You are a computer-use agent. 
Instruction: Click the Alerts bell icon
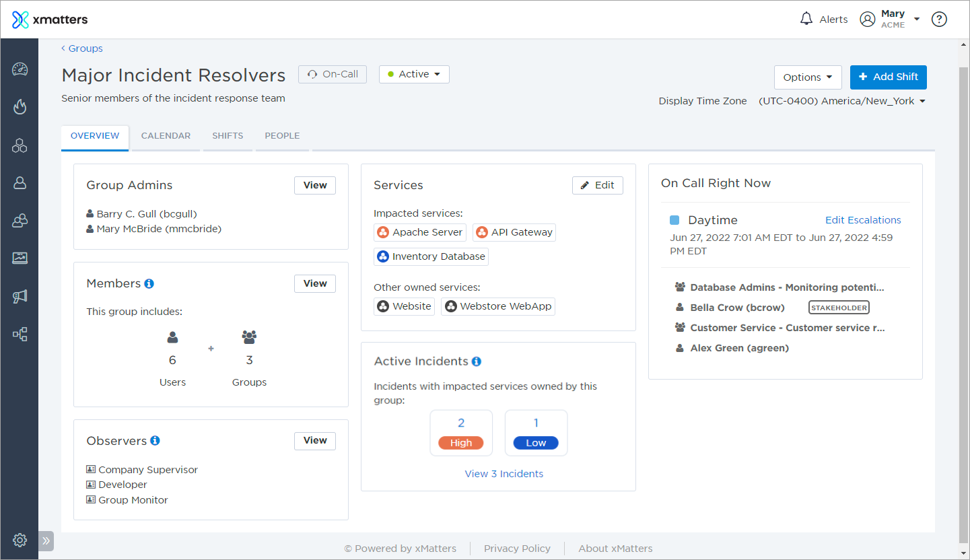coord(806,19)
